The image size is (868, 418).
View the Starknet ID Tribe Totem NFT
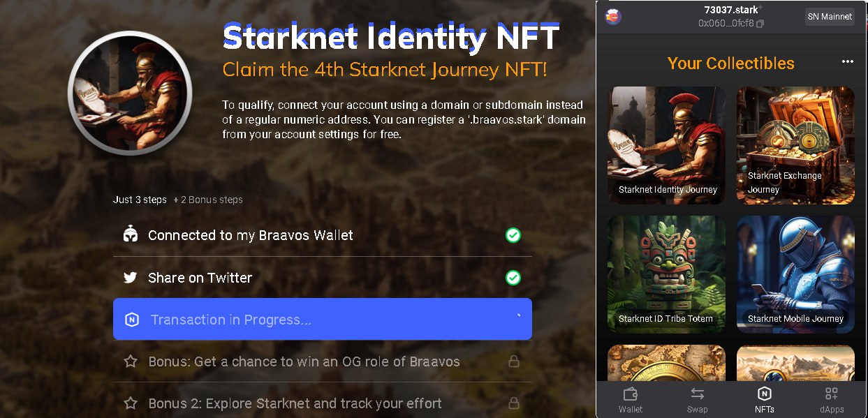pos(667,274)
